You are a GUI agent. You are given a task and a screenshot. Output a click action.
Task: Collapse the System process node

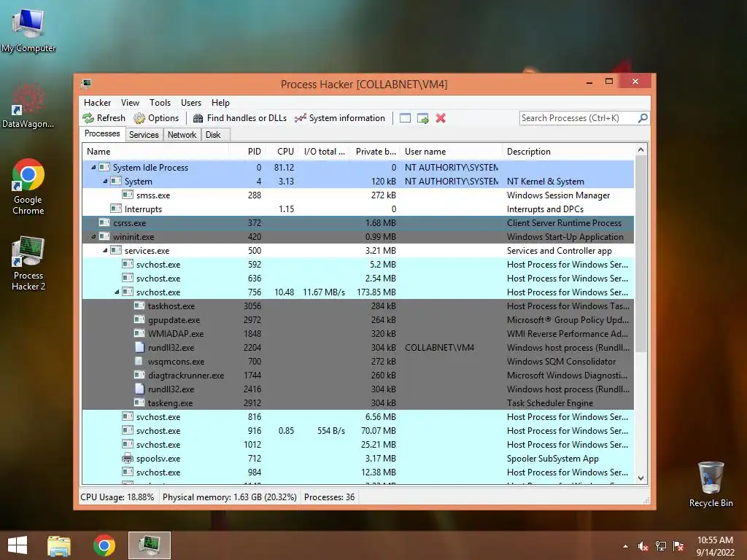pyautogui.click(x=105, y=181)
